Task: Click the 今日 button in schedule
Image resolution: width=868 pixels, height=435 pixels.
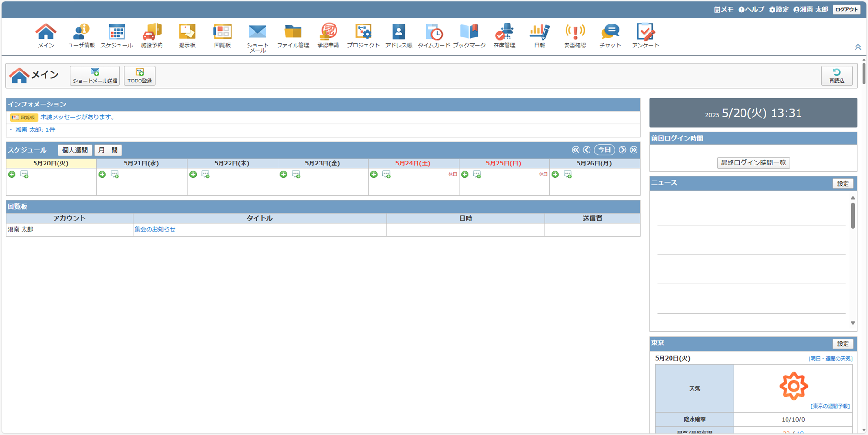Action: tap(604, 150)
